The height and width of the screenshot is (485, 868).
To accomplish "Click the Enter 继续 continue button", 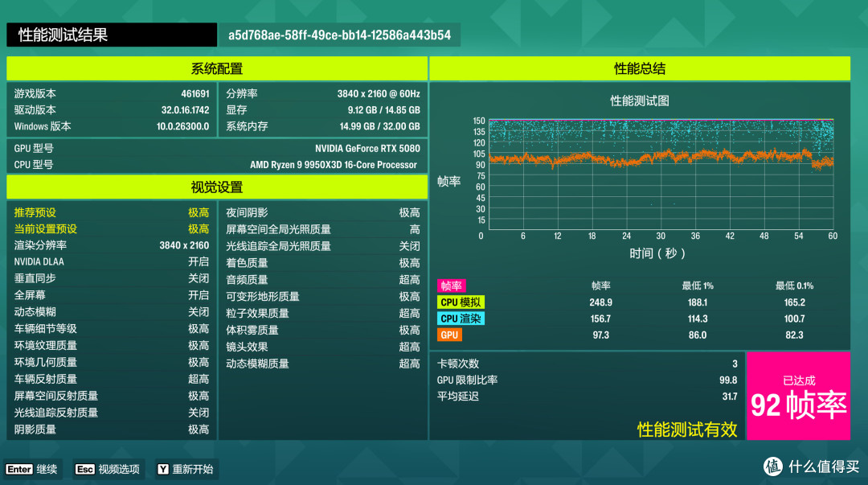I will (x=32, y=469).
